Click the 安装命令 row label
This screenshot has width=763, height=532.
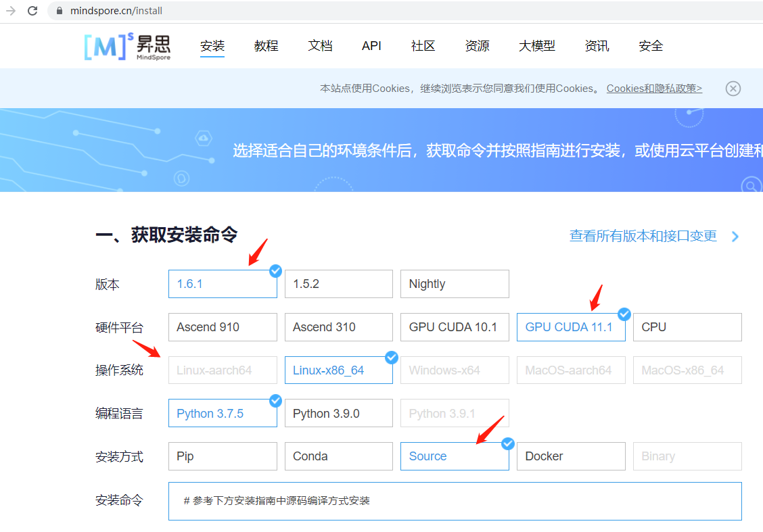pyautogui.click(x=119, y=500)
